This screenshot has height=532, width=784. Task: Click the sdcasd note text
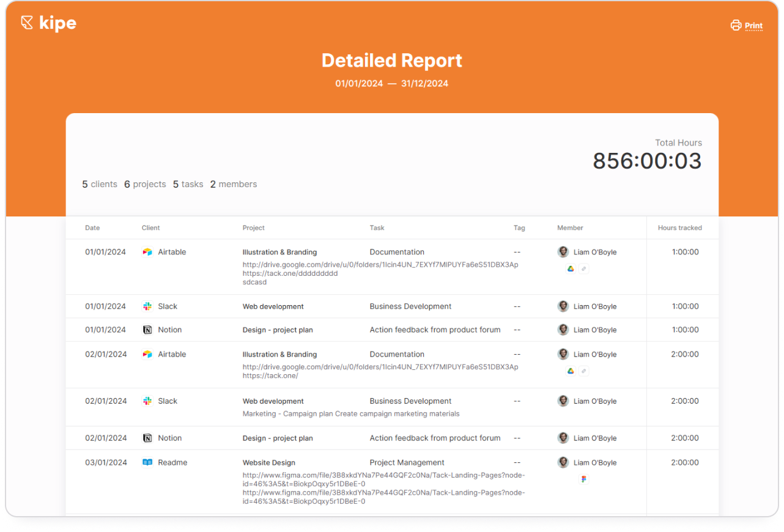point(254,282)
